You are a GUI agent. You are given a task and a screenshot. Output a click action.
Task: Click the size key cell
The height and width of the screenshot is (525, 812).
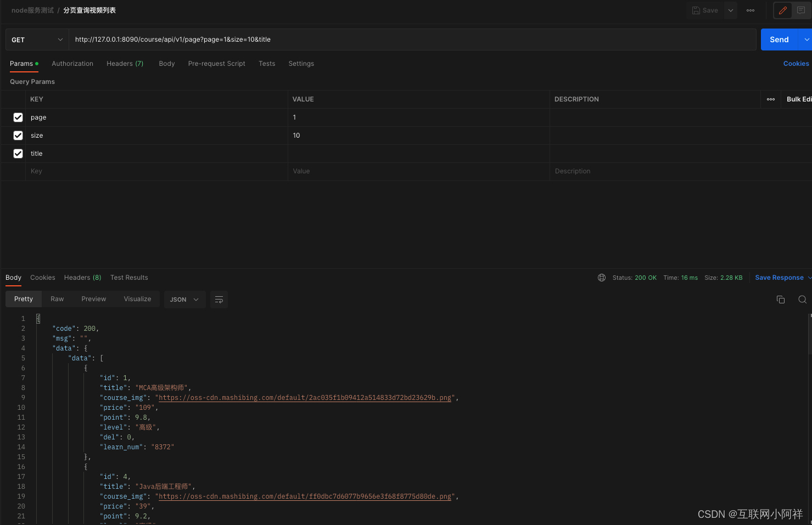(156, 136)
